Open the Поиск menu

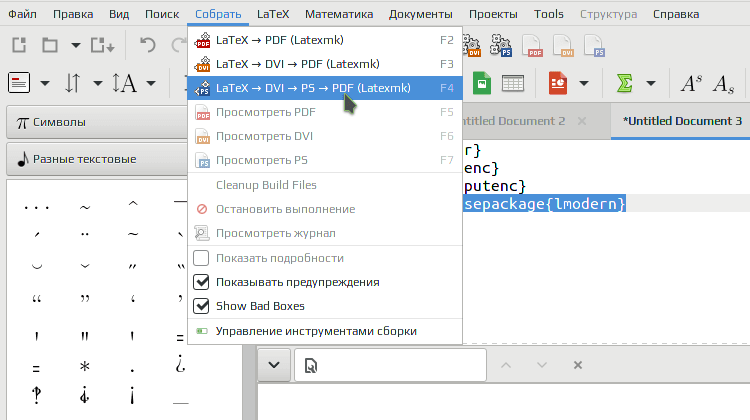162,14
